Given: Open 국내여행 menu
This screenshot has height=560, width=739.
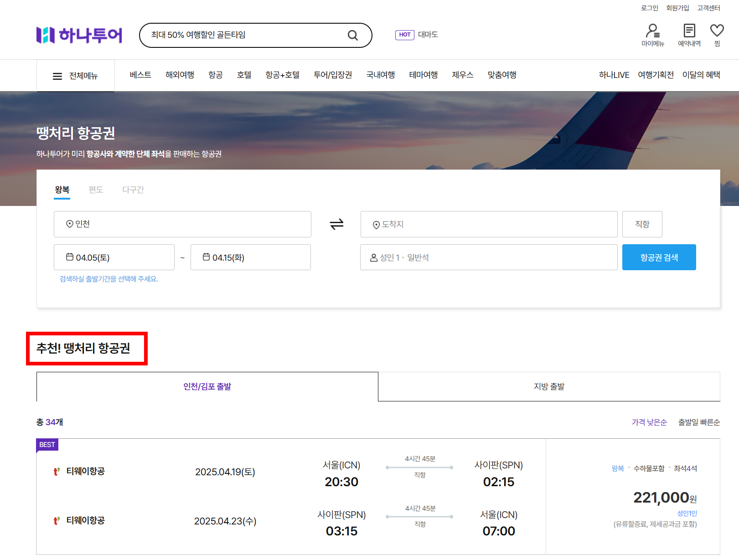Looking at the screenshot, I should click(x=381, y=75).
